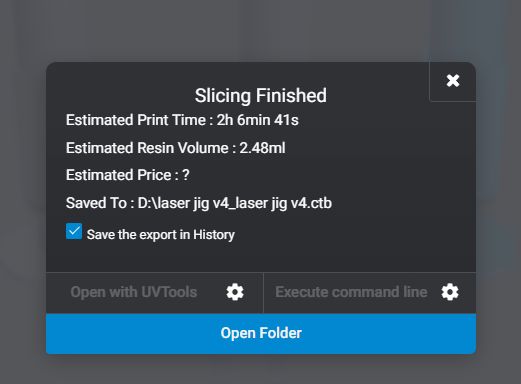
Task: Click Execute command line button
Action: [x=351, y=292]
